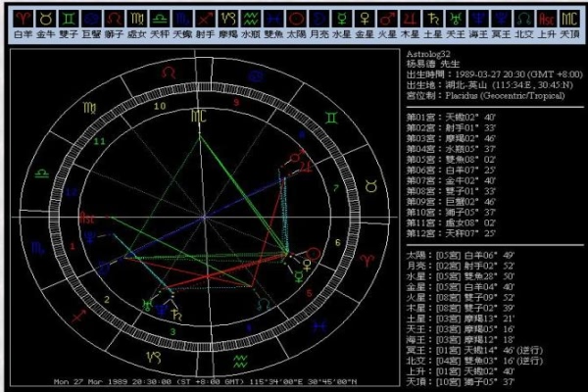Click the Ascendant (上升) legend icon
The height and width of the screenshot is (392, 588).
(x=545, y=19)
